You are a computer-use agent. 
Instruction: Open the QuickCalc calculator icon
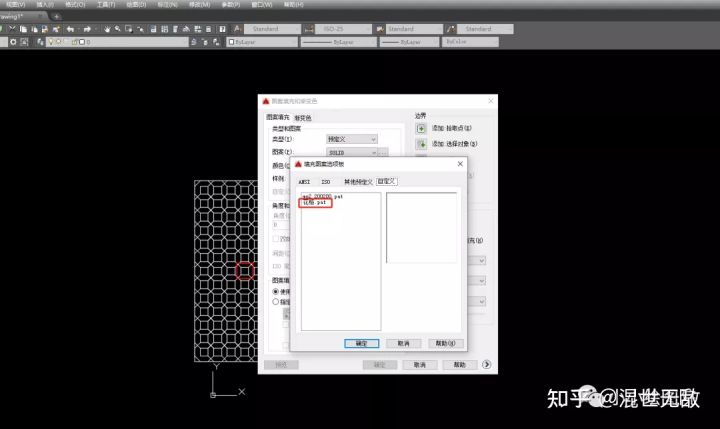click(208, 29)
